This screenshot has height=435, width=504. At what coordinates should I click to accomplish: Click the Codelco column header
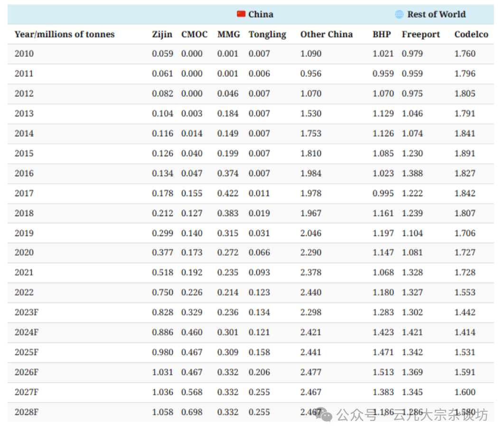[471, 34]
